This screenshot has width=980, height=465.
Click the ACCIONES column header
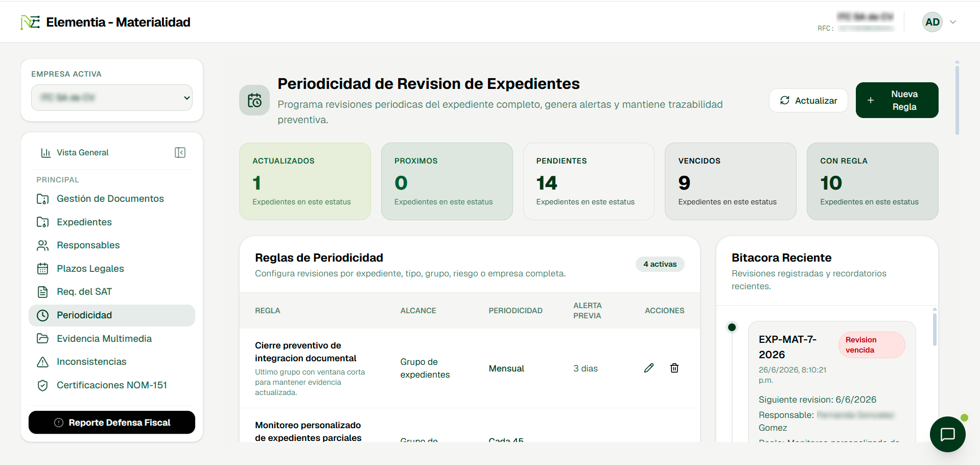(665, 311)
